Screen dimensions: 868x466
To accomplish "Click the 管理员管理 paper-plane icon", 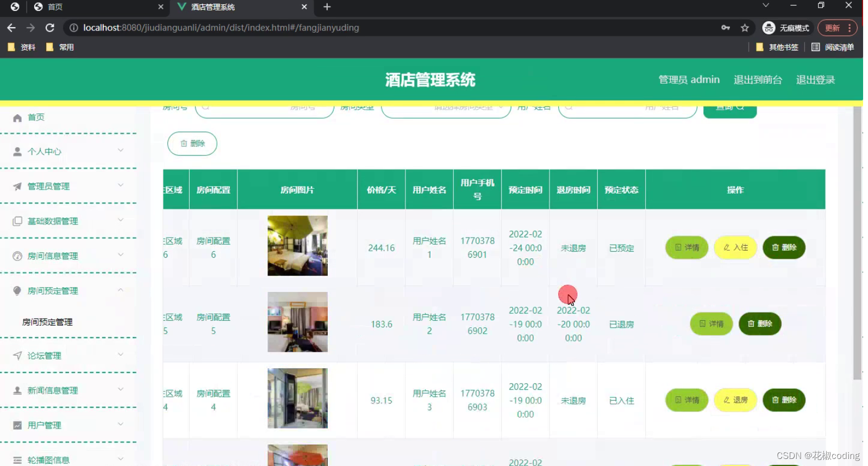I will [x=17, y=187].
